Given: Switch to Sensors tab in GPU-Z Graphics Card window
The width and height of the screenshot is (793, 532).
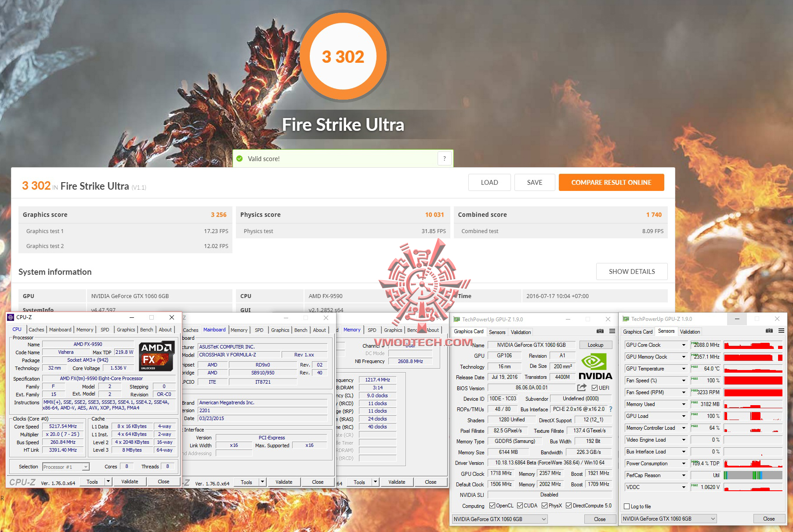Looking at the screenshot, I should point(497,332).
